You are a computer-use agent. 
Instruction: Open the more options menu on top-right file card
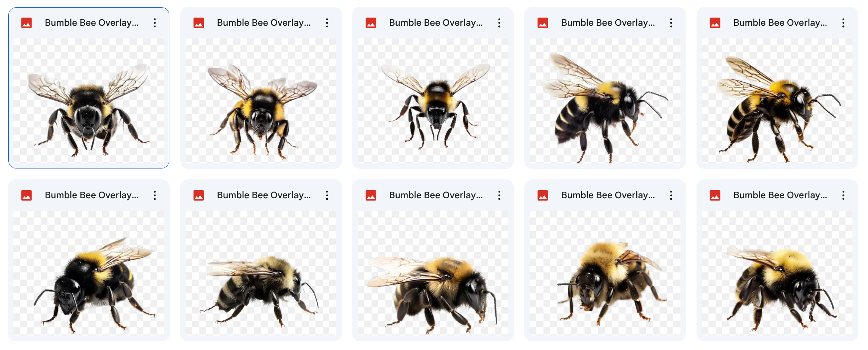[843, 23]
